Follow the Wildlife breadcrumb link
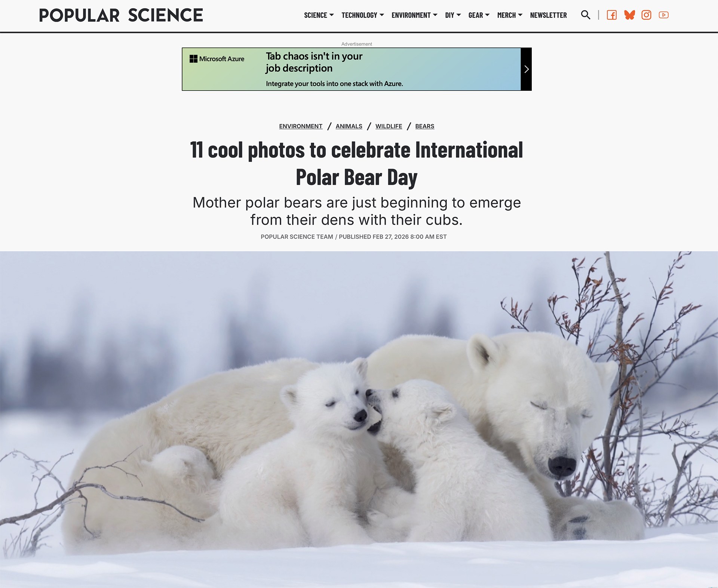The height and width of the screenshot is (588, 718). (x=389, y=126)
